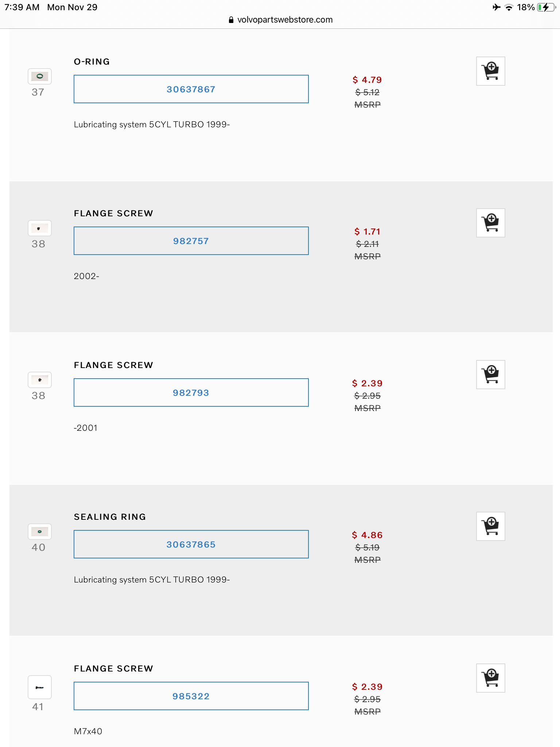Tap the volvopartswebstore.com address bar

click(284, 20)
